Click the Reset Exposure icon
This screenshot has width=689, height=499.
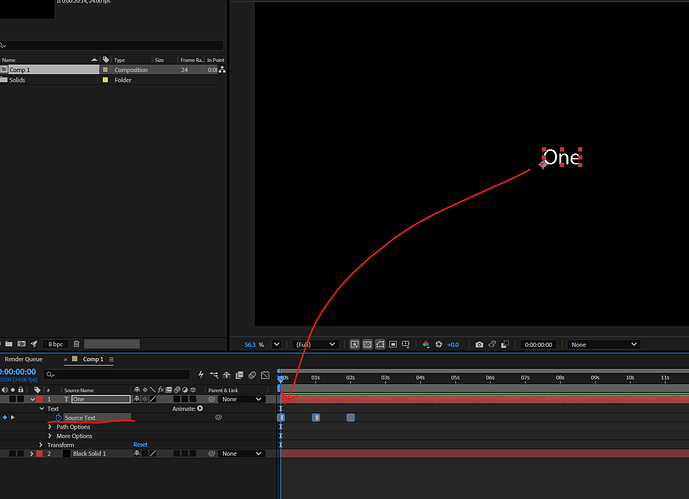pyautogui.click(x=439, y=344)
